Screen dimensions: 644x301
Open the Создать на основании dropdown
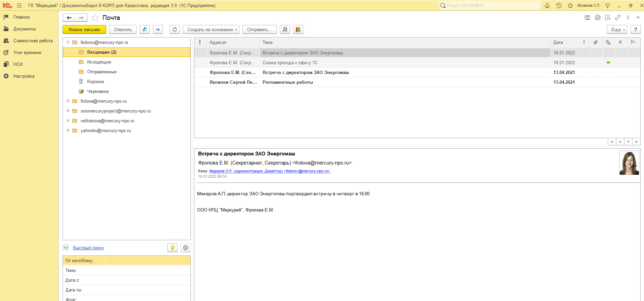pos(211,29)
